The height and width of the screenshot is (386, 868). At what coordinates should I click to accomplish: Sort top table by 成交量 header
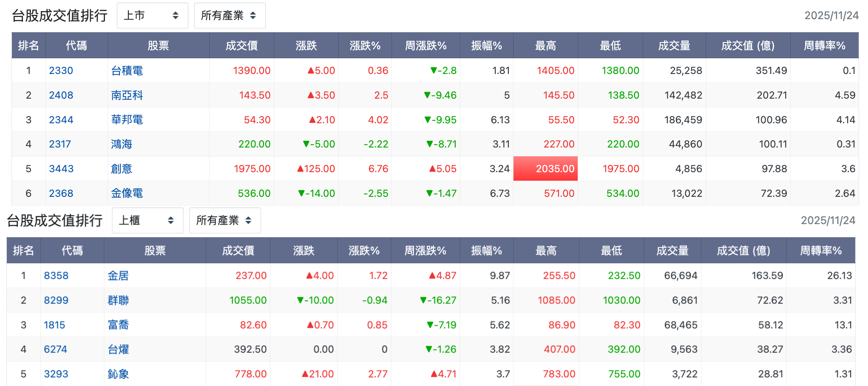(674, 45)
